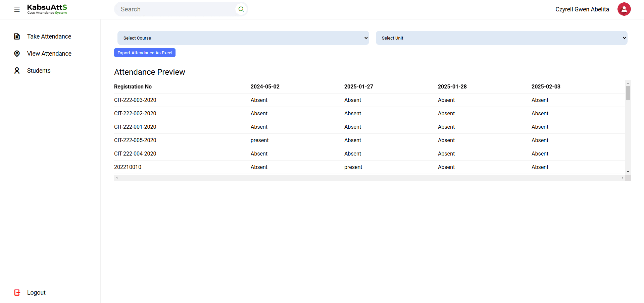644x303 pixels.
Task: Click the red user avatar icon
Action: click(624, 9)
